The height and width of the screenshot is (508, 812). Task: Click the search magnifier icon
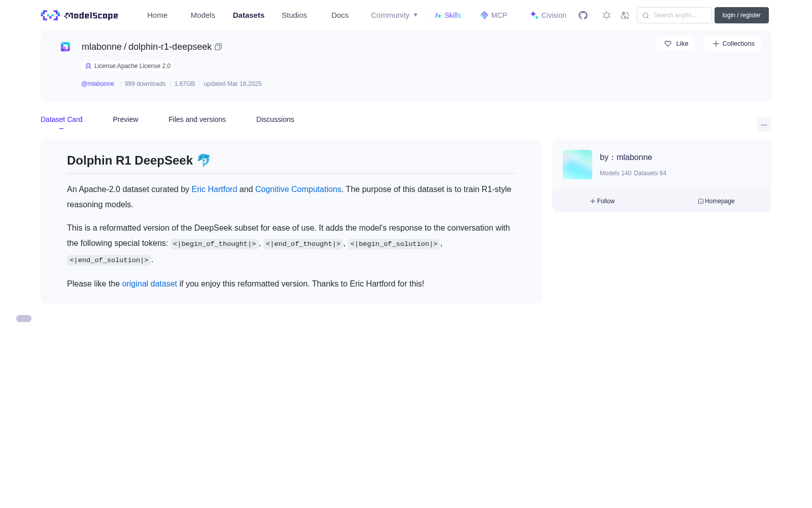(x=646, y=15)
